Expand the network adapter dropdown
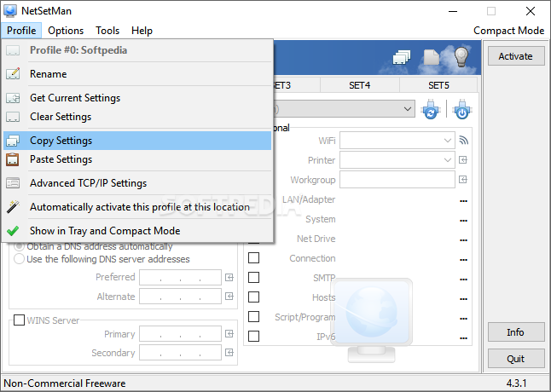The height and width of the screenshot is (392, 551). [x=408, y=109]
